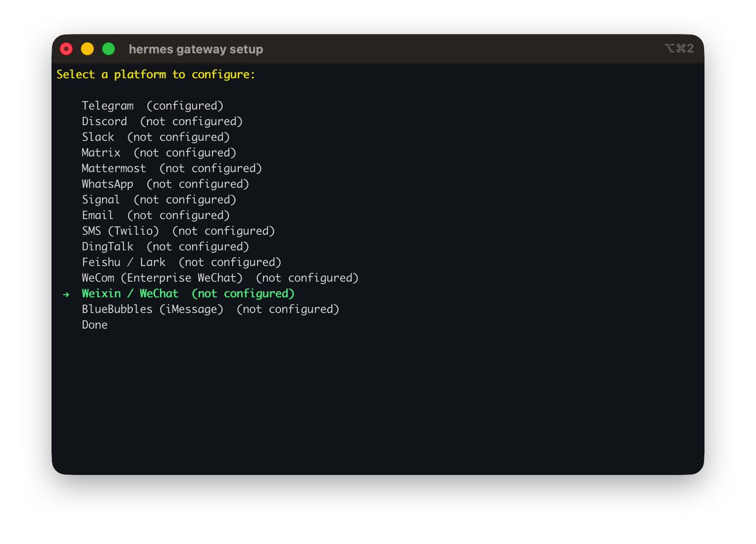
Task: Choose the Mattermost entry
Action: 172,168
